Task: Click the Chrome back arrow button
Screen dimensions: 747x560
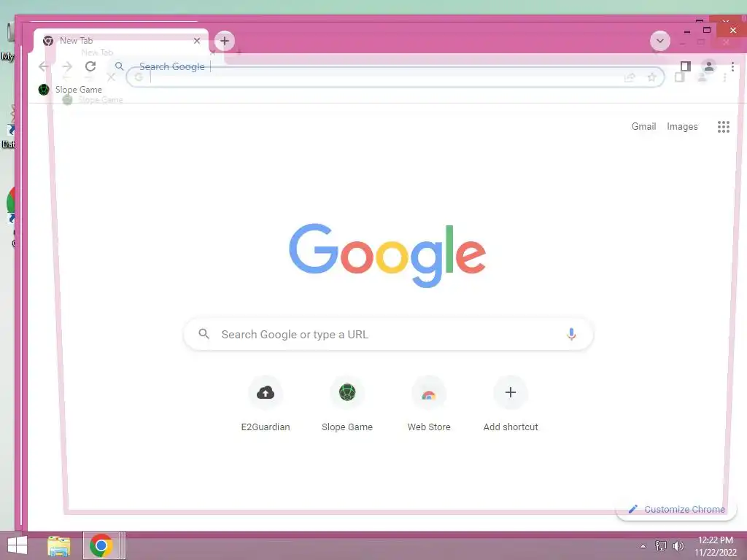Action: click(x=44, y=66)
